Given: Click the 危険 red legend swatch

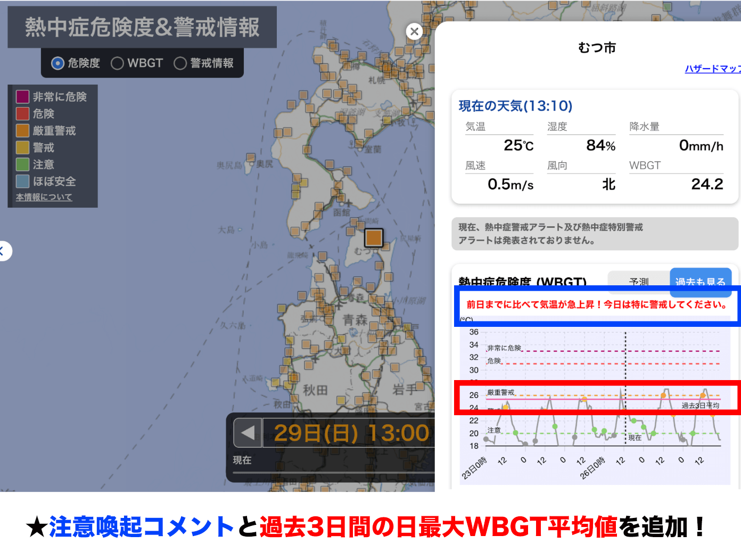Looking at the screenshot, I should pos(22,113).
